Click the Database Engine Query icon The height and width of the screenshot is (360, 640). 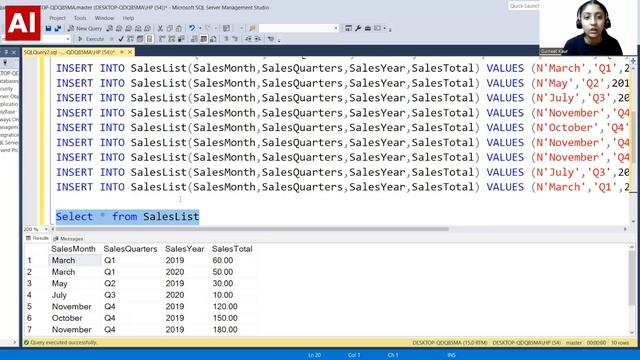tap(109, 28)
